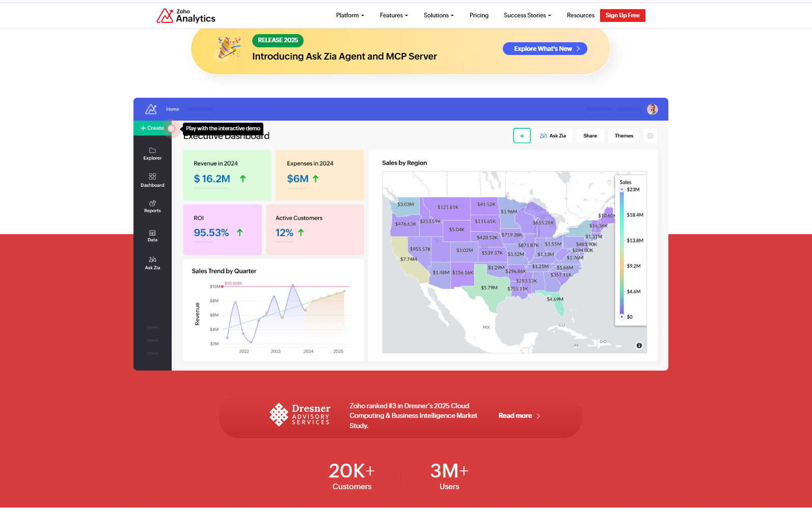Screen dimensions: 812x508
Task: Click the 3M+ Users stat
Action: pos(449,476)
